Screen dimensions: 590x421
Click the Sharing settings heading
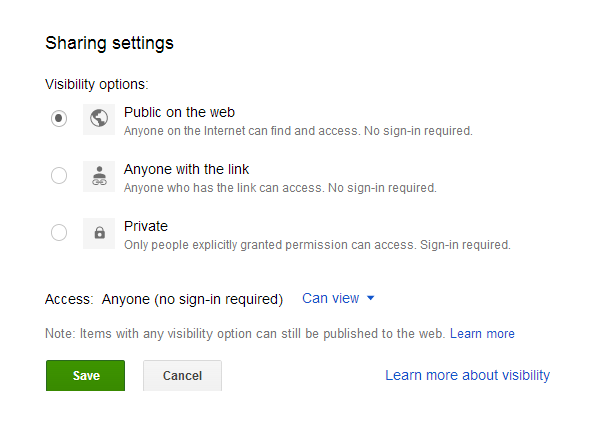[x=109, y=43]
